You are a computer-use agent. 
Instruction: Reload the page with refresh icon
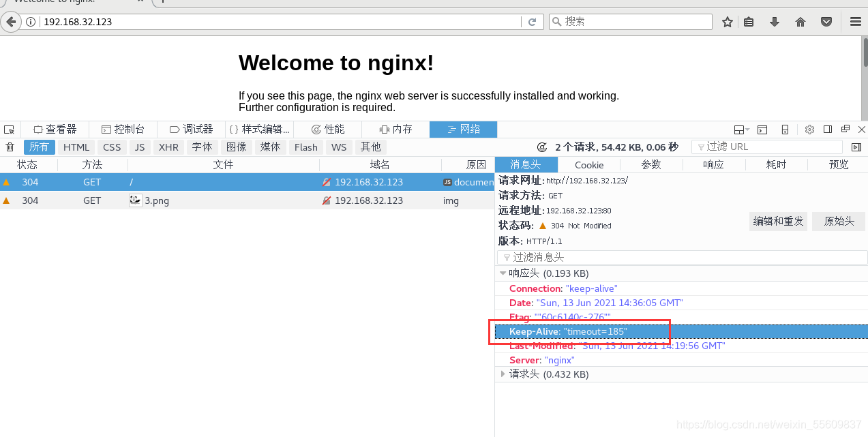533,22
